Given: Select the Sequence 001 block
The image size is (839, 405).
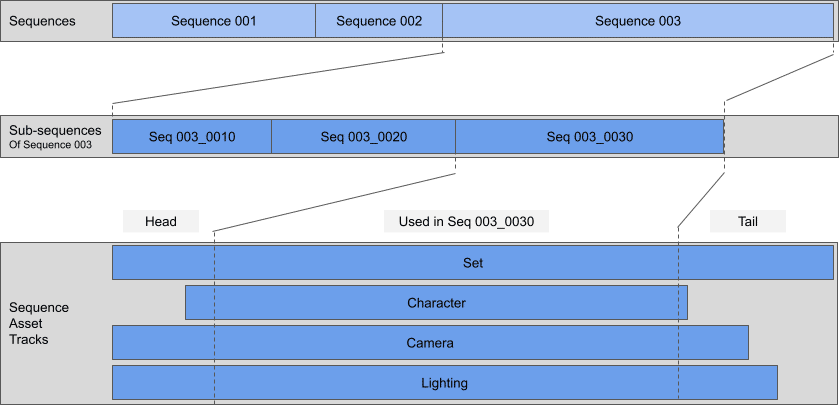Looking at the screenshot, I should pyautogui.click(x=213, y=21).
